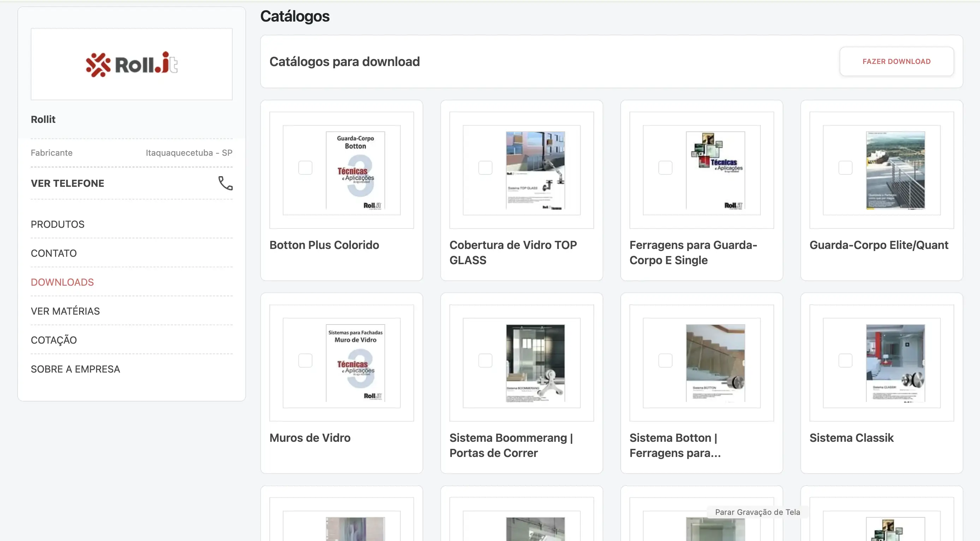Click the Guarda-Corpo Elite/Quant title

(878, 245)
